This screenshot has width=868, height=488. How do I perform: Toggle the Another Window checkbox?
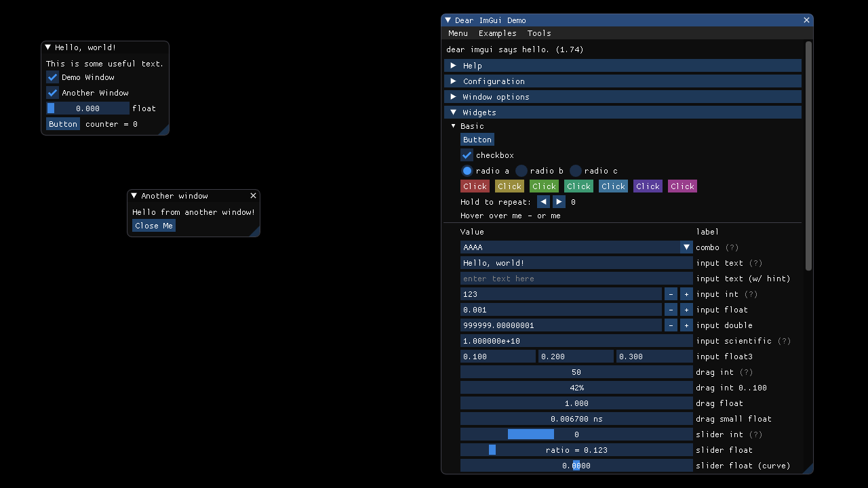52,93
